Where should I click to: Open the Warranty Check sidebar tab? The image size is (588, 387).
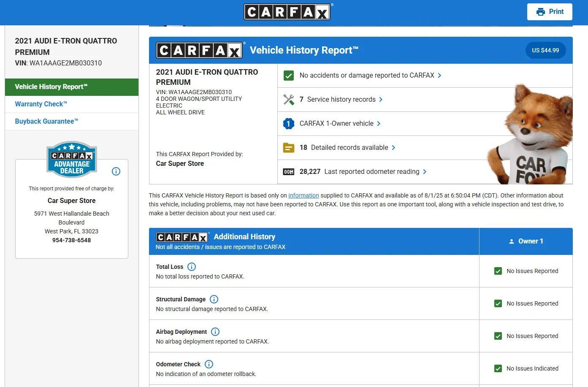click(72, 104)
